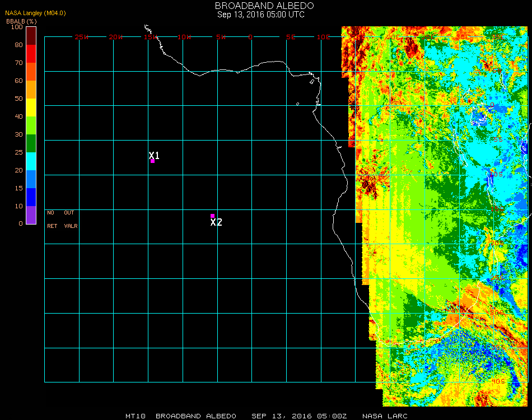Click the OUT VALR legend label

[x=71, y=220]
